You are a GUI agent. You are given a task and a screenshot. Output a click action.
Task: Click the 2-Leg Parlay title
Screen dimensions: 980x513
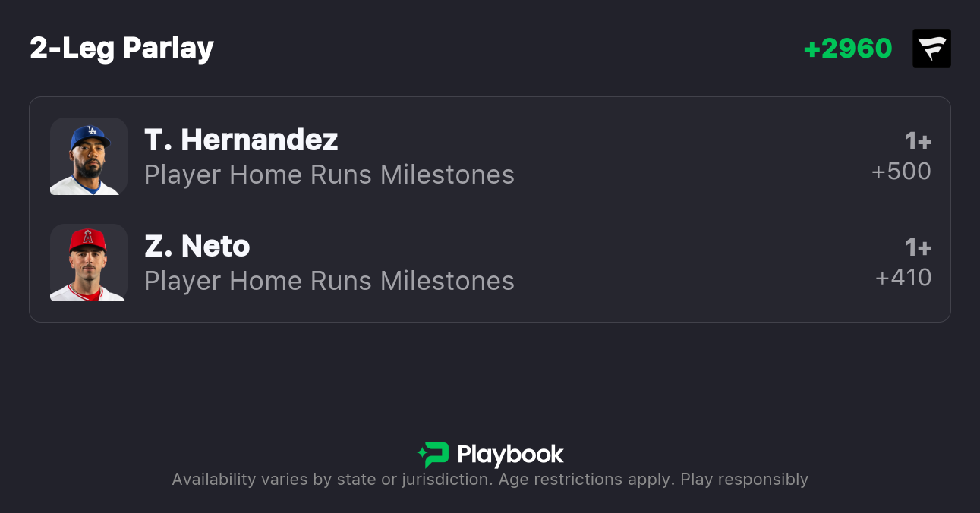coord(121,49)
